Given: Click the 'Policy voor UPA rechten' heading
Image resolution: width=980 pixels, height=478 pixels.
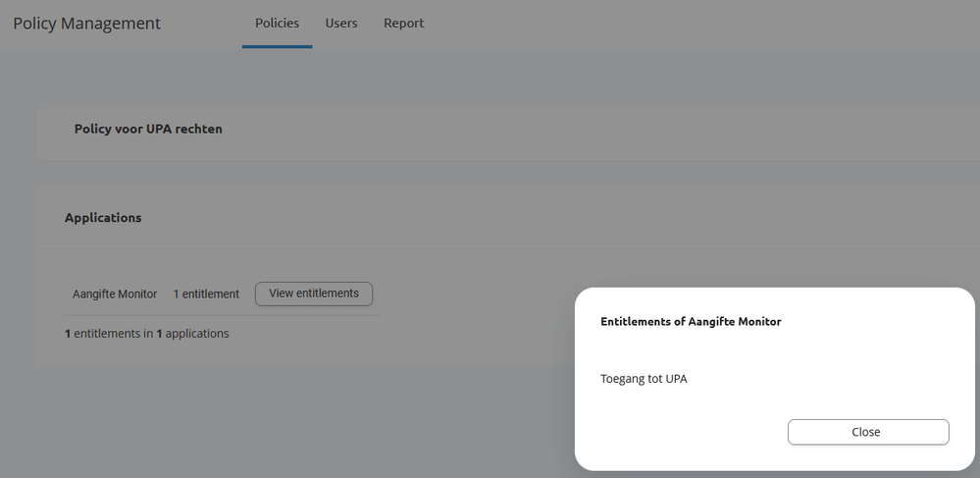Looking at the screenshot, I should click(x=148, y=129).
